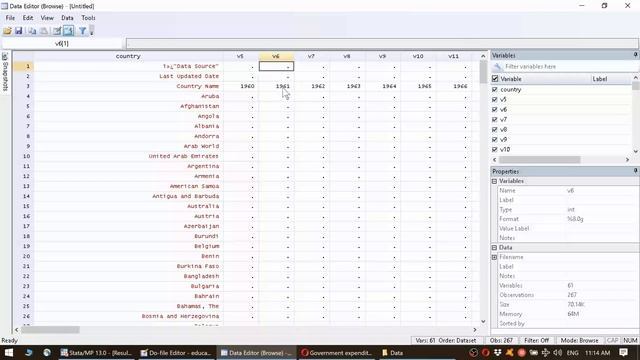
Task: Pin the Variables panel
Action: [x=636, y=55]
